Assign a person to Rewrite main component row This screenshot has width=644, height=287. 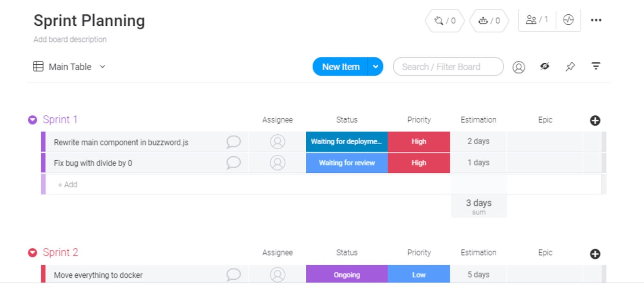pyautogui.click(x=277, y=141)
